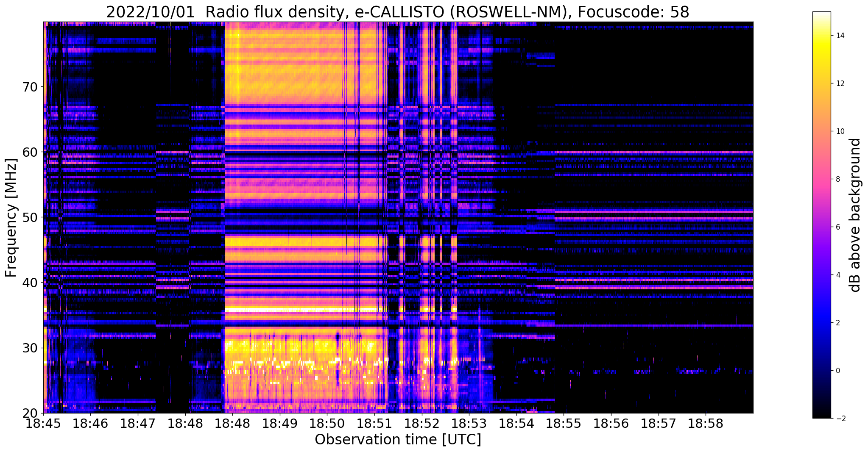
Task: Click the 'Observation time [UTC]' x-axis label
Action: (x=398, y=440)
